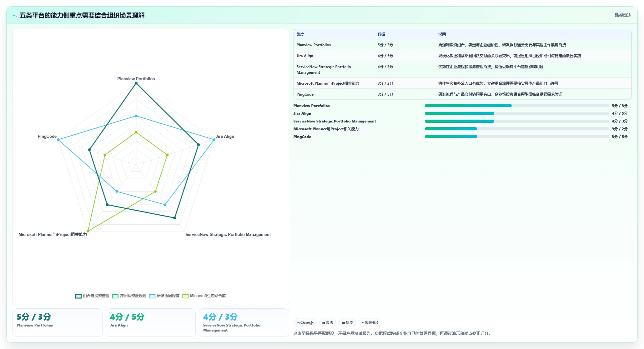
Task: Click the Jira Align label in progress list
Action: [x=302, y=113]
